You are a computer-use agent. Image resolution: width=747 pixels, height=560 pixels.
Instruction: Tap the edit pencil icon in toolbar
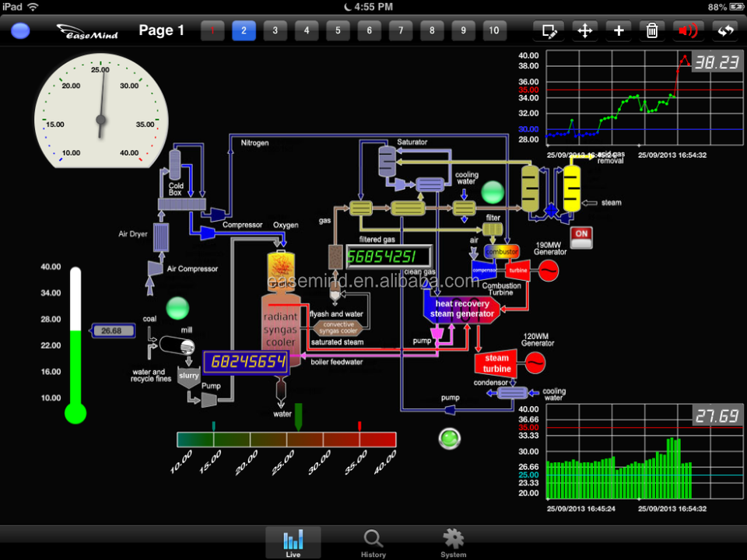click(550, 31)
